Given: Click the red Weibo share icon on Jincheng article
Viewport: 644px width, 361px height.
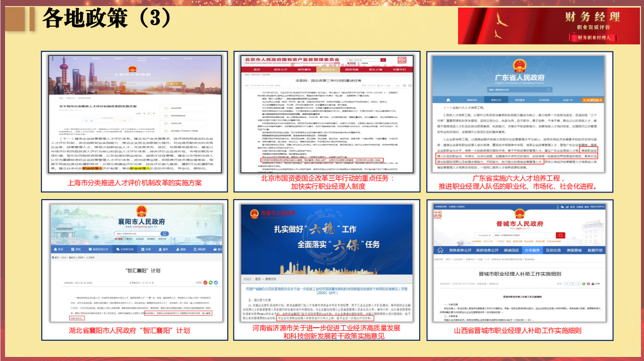Looking at the screenshot, I should click(x=589, y=284).
